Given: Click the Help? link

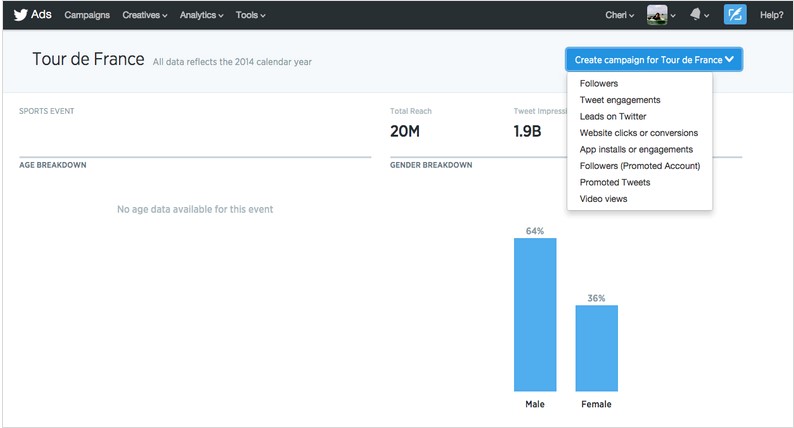Looking at the screenshot, I should pyautogui.click(x=771, y=15).
